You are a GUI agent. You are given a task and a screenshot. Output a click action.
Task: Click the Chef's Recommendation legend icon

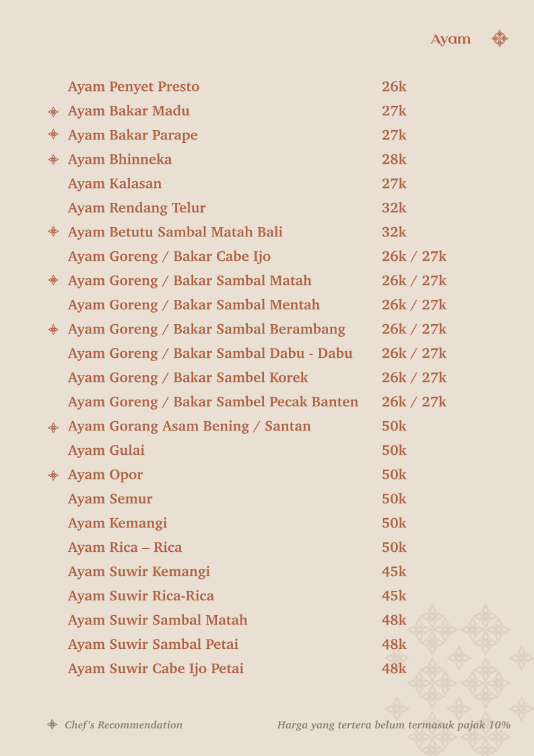[x=52, y=724]
